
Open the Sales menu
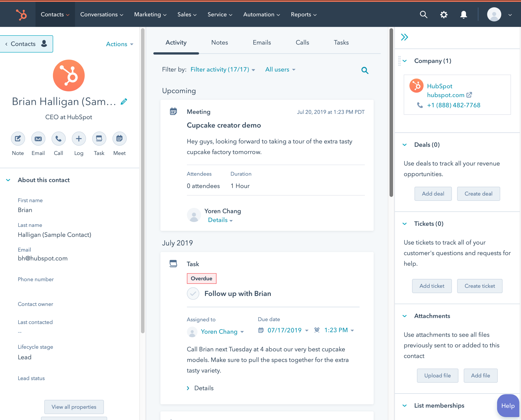pos(187,14)
